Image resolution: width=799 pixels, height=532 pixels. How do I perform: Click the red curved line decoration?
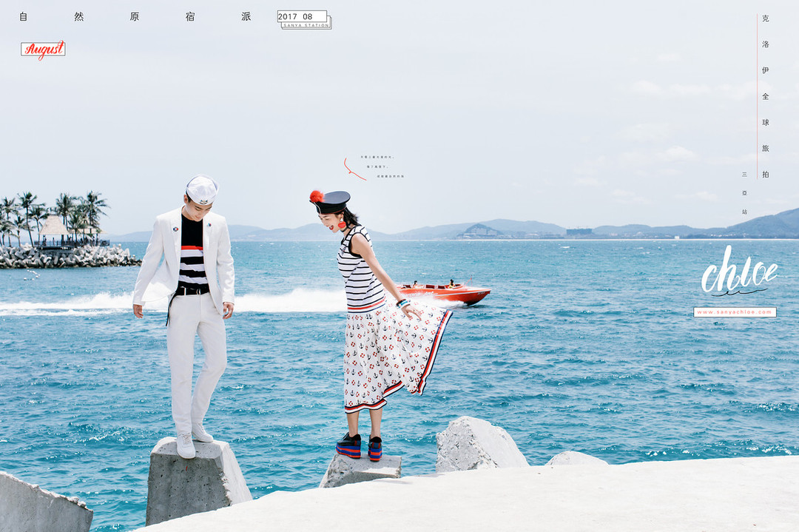coord(353,170)
